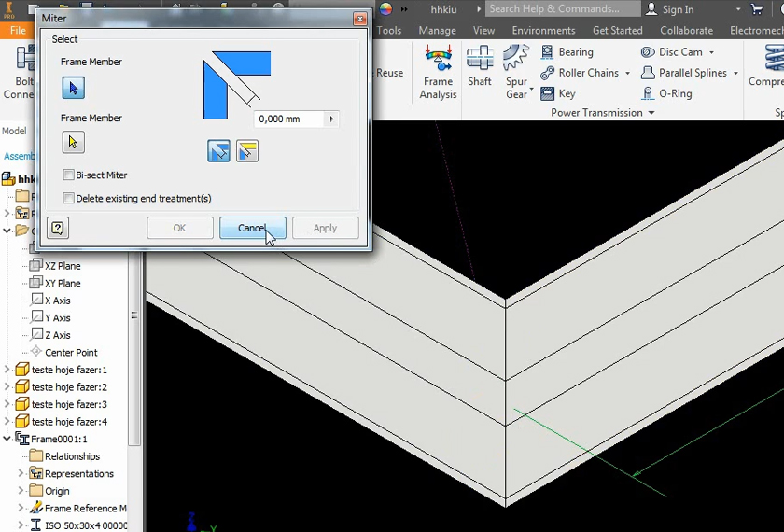Check Delete existing end treatment(s)
The image size is (784, 532).
point(69,199)
